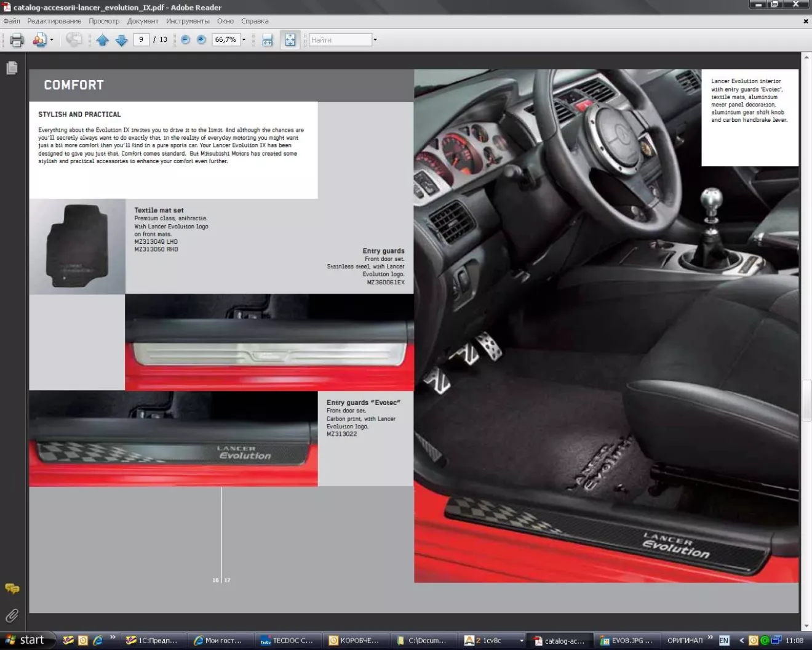Open the Инструменты menu
Image resolution: width=812 pixels, height=650 pixels.
pos(188,21)
